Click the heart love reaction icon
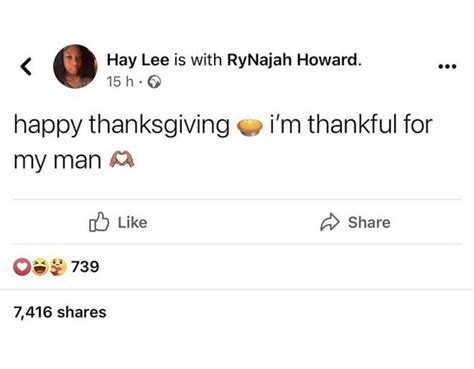The width and height of the screenshot is (474, 369). (22, 267)
